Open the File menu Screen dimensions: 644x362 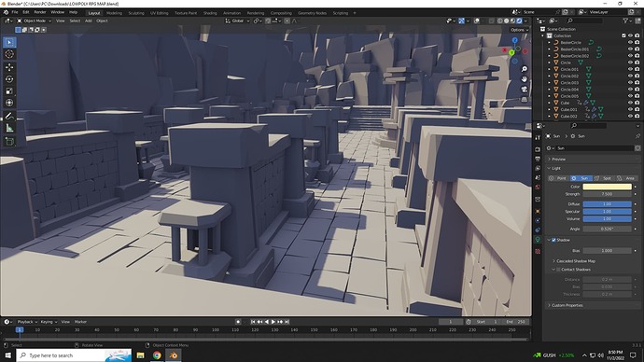[15, 12]
